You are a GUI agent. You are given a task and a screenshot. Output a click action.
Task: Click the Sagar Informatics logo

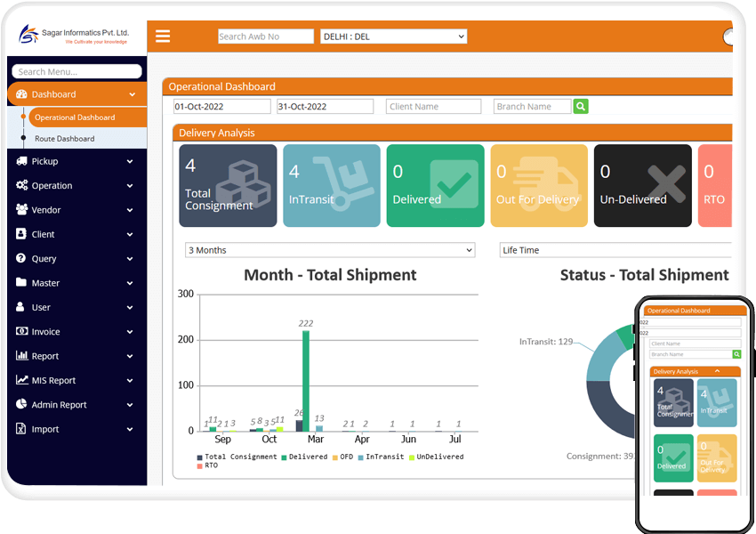click(73, 34)
